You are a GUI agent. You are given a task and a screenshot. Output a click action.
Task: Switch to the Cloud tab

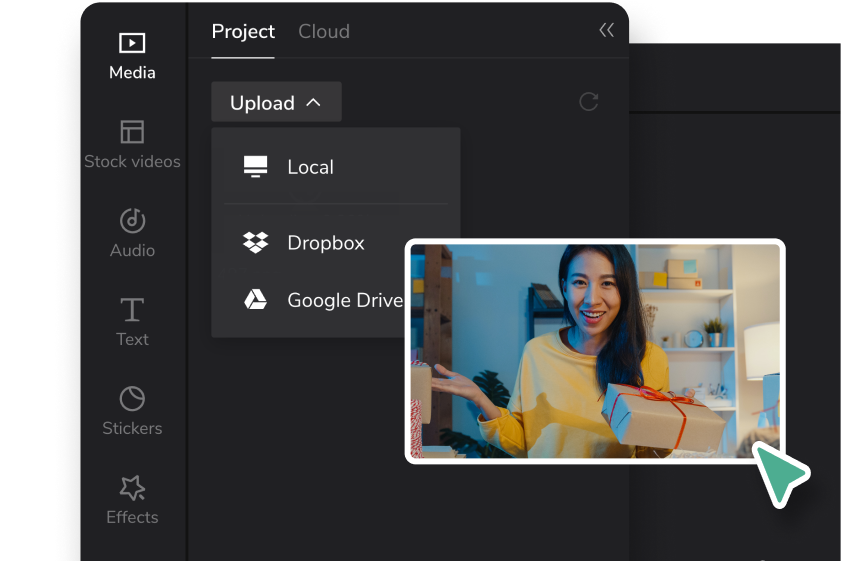click(324, 32)
